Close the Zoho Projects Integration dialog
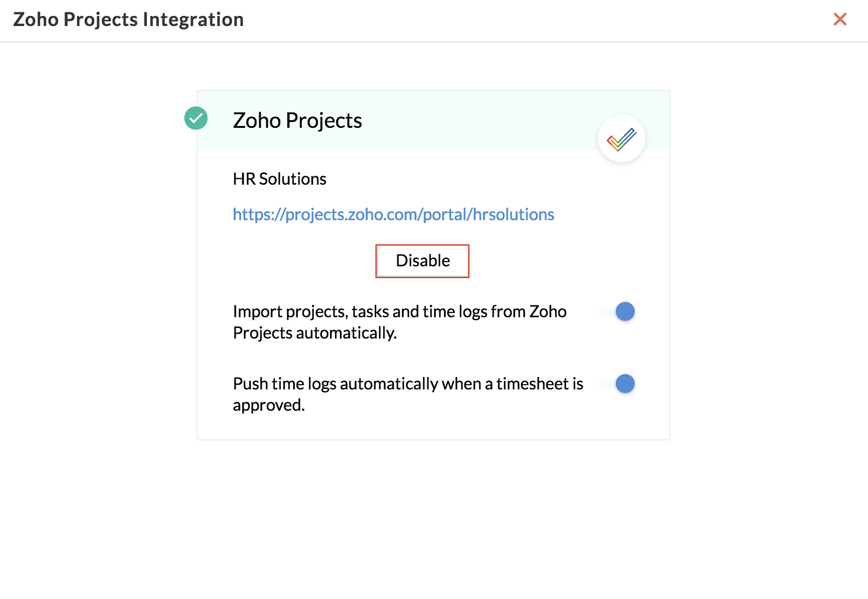Screen dimensions: 868x599 [x=840, y=19]
